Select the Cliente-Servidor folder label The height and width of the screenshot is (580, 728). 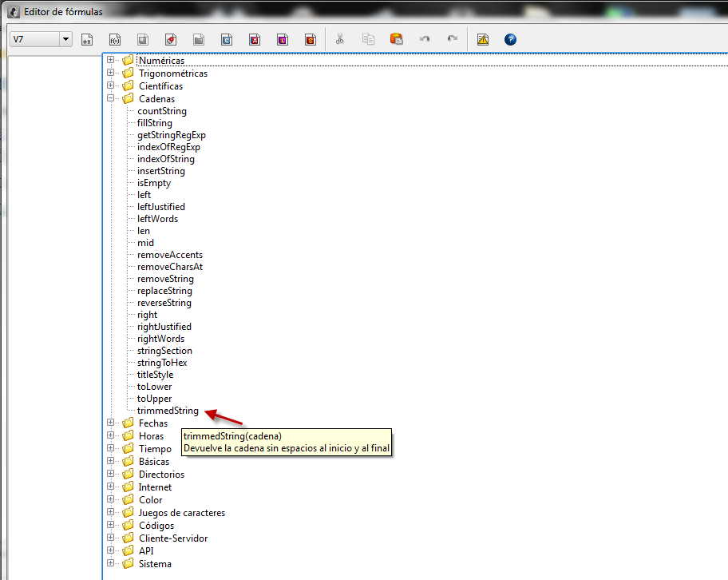tap(173, 538)
